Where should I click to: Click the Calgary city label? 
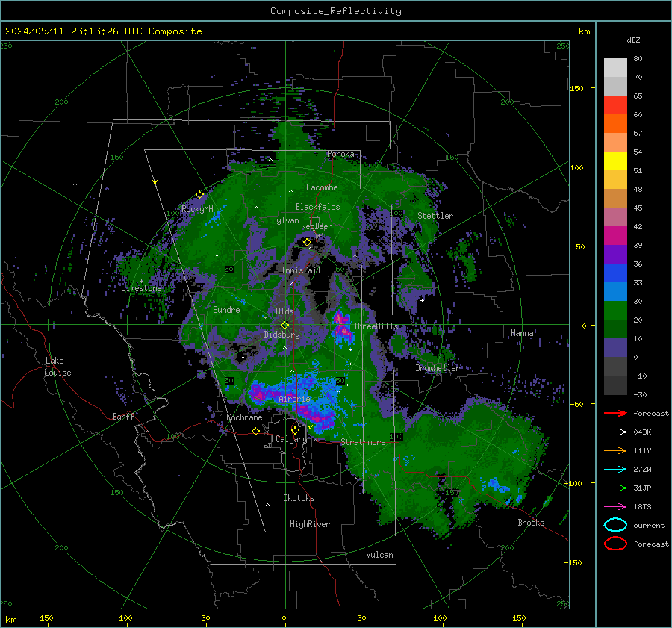(x=291, y=439)
